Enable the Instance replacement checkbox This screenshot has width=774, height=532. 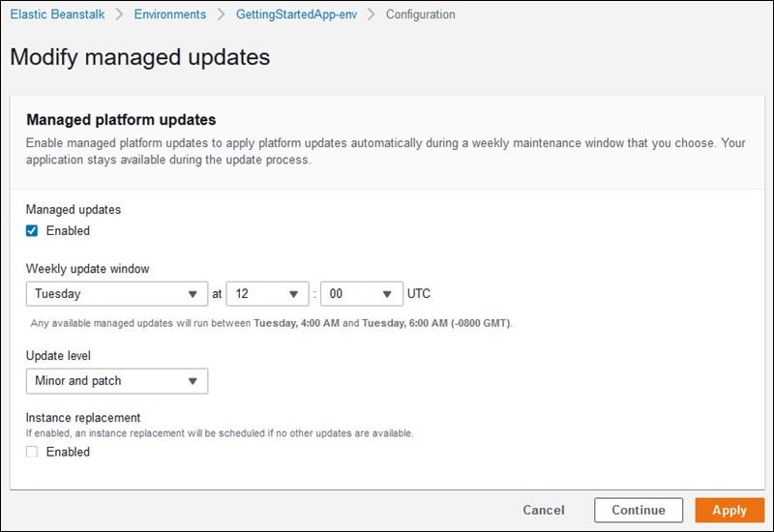click(32, 452)
